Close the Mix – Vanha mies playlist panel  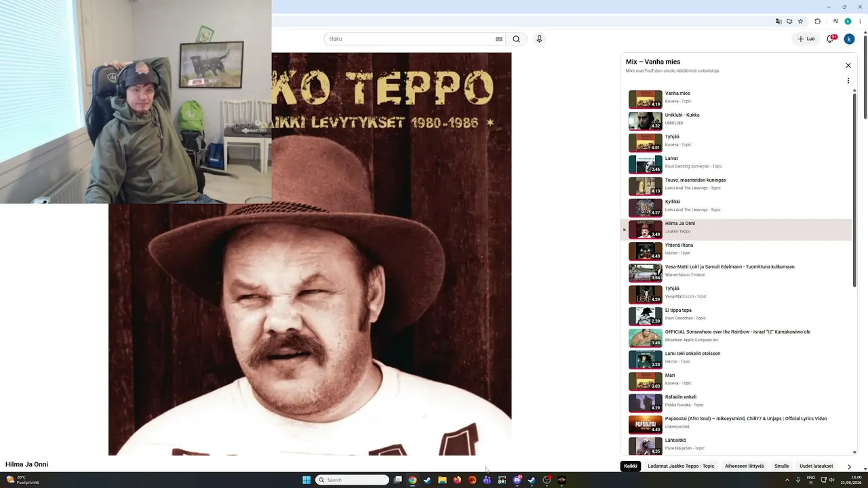848,66
